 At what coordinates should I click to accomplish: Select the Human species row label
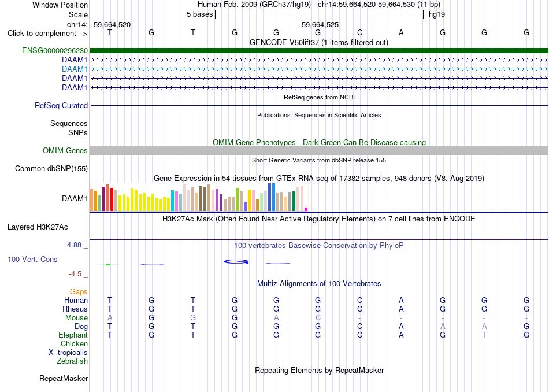pyautogui.click(x=76, y=300)
